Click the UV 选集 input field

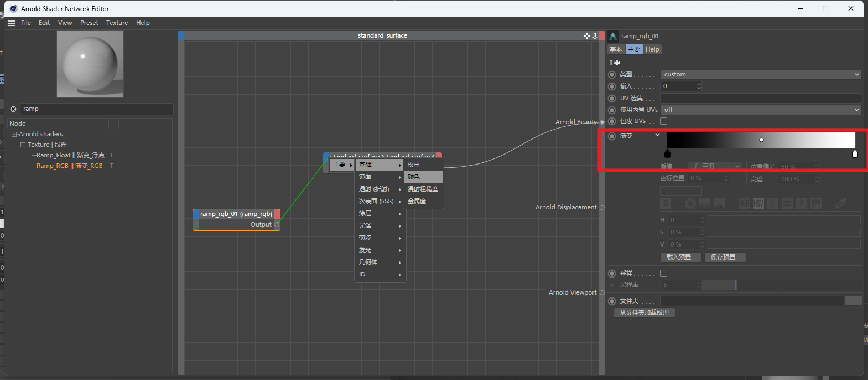[x=761, y=98]
